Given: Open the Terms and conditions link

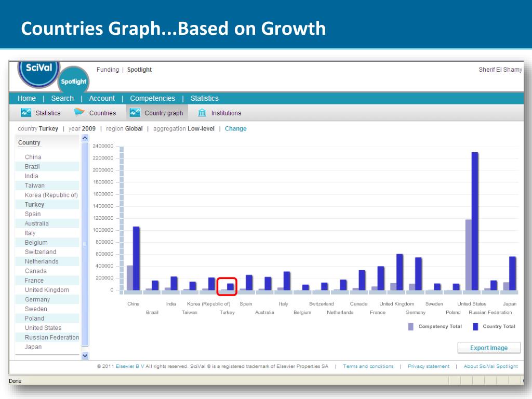Looking at the screenshot, I should [x=368, y=366].
